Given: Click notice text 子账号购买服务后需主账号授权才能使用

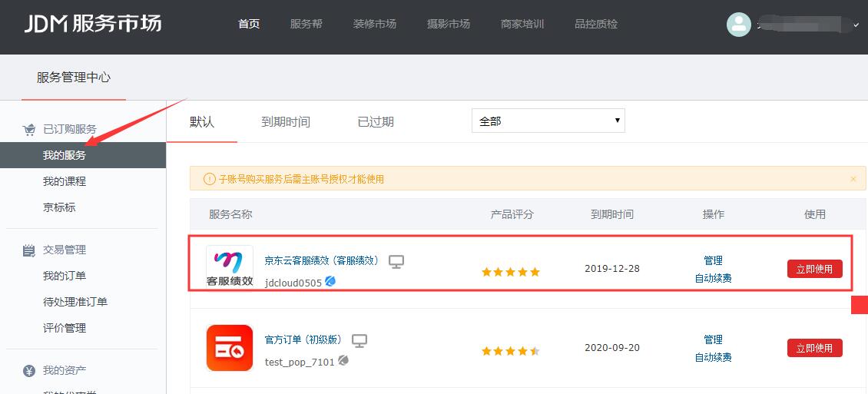Looking at the screenshot, I should [302, 179].
